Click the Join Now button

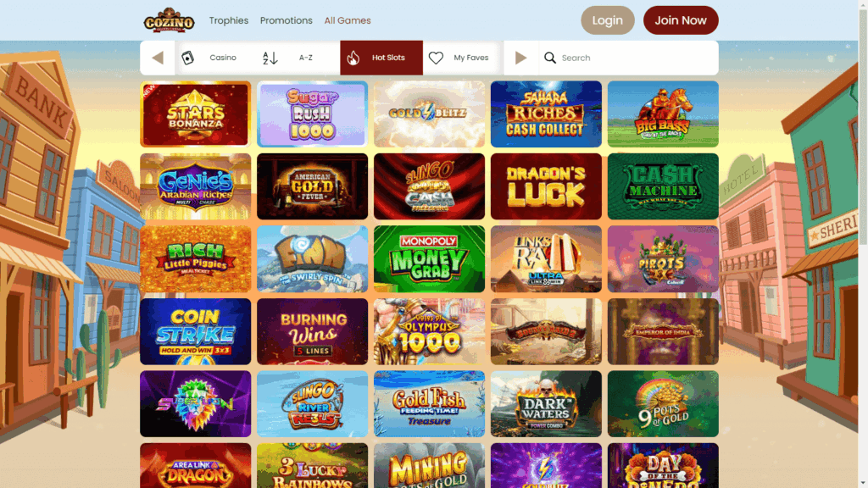click(681, 20)
